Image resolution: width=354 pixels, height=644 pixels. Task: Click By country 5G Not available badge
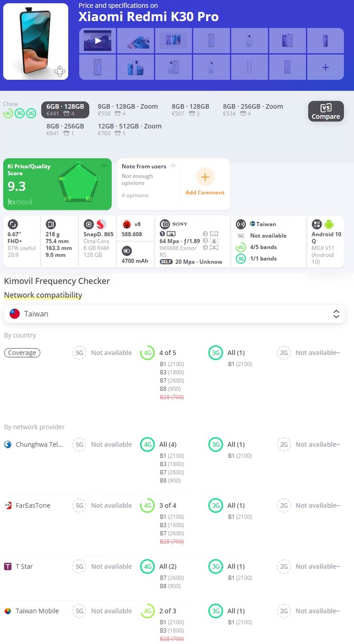[80, 353]
